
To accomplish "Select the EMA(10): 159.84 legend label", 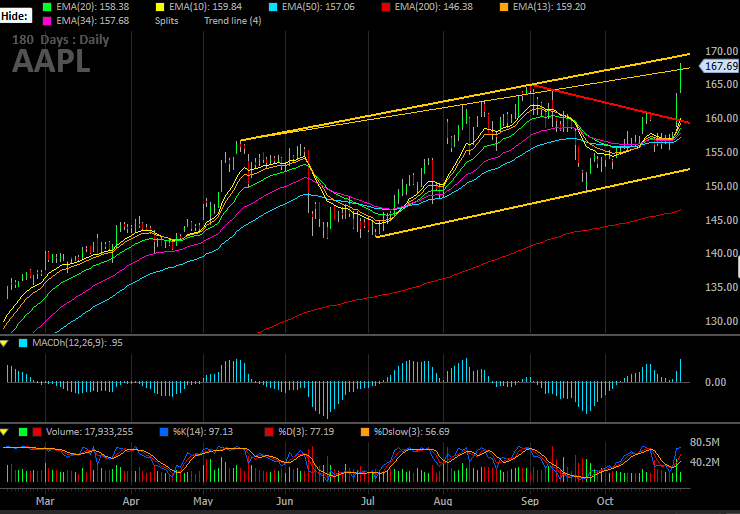I will click(x=206, y=7).
